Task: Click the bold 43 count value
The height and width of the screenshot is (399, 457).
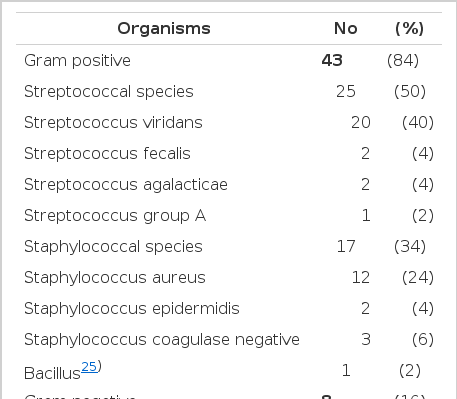Action: (x=332, y=60)
